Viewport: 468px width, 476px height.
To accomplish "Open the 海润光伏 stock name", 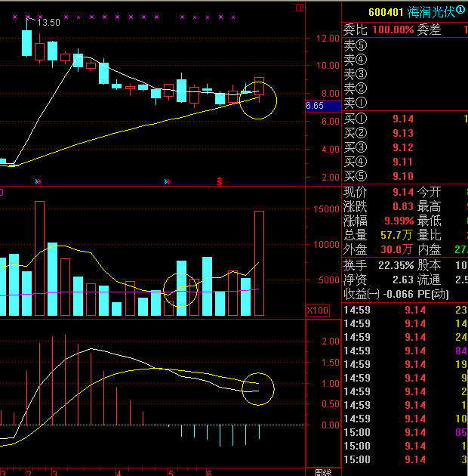I will tap(431, 12).
